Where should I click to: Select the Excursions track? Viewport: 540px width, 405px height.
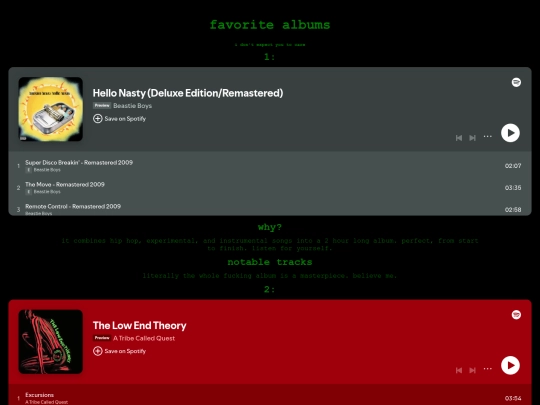point(270,397)
